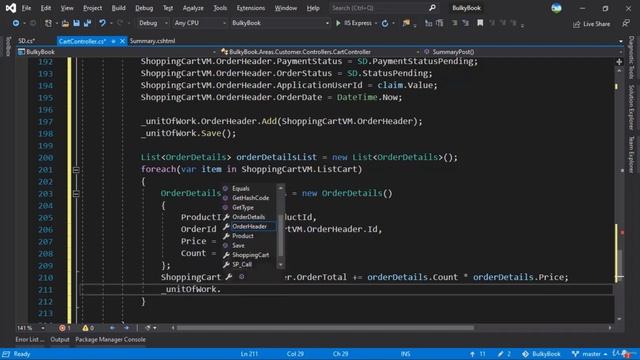Open the document tabs overflow dropdown arrow
Image resolution: width=640 pixels, height=360 pixels.
click(621, 41)
